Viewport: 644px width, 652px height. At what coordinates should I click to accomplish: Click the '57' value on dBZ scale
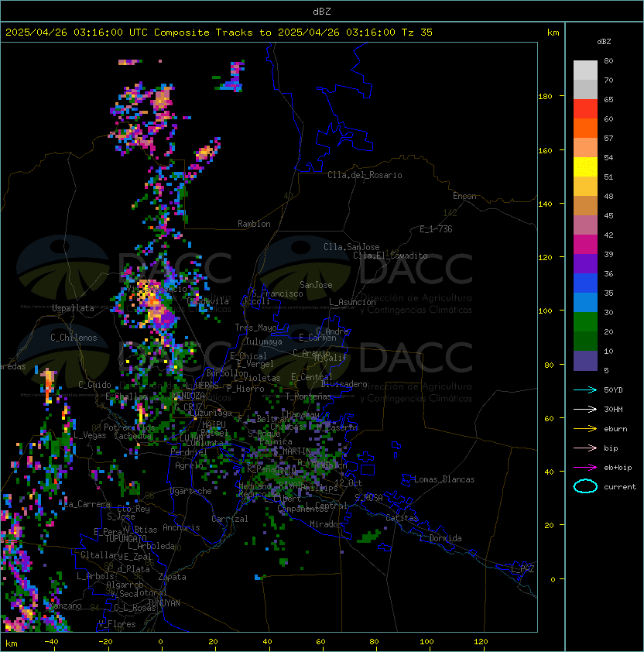coord(608,138)
